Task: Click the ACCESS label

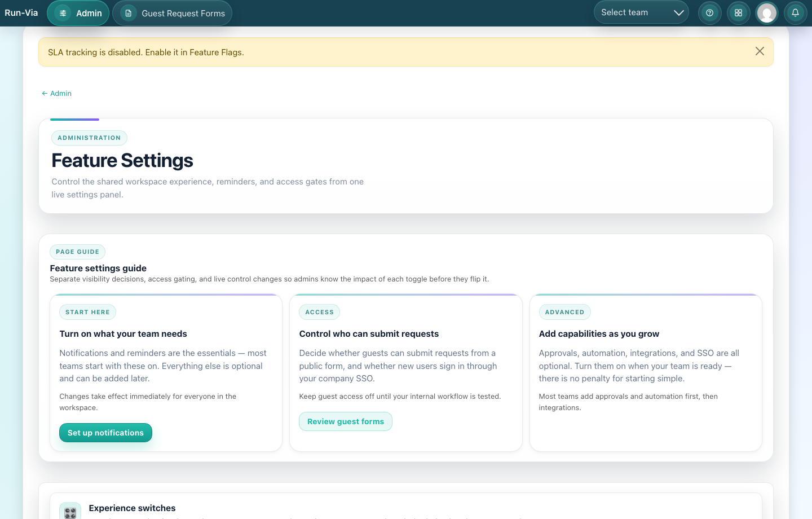Action: coord(319,312)
